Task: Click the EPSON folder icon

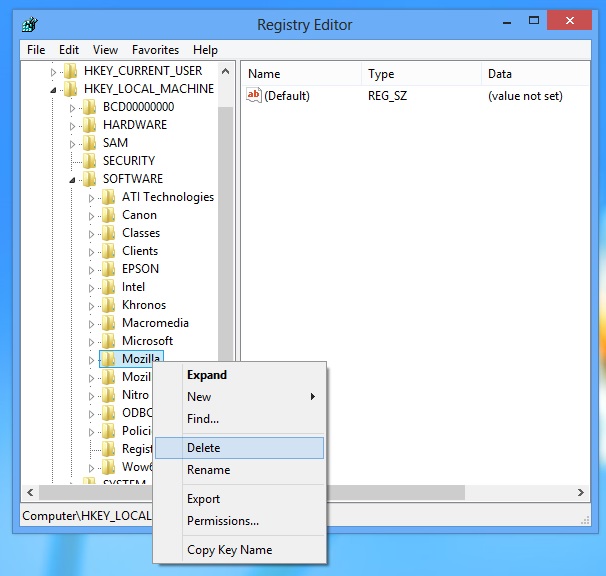Action: tap(108, 269)
